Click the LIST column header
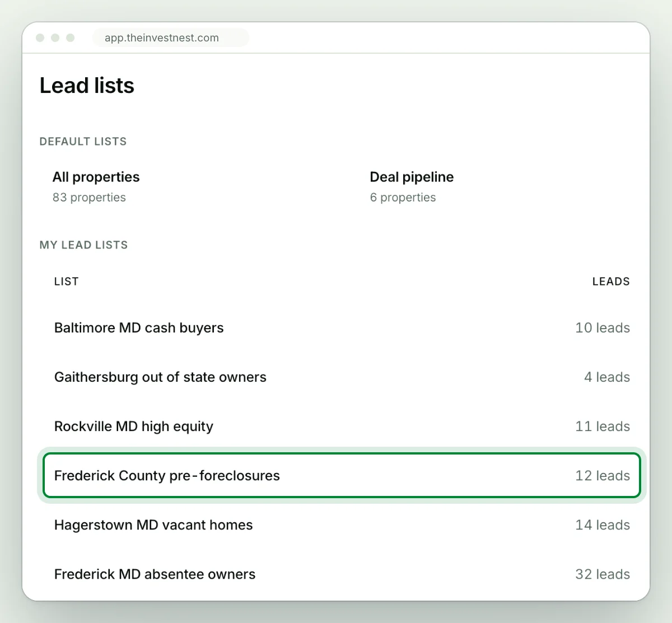Screen dimensions: 672x623 click(x=66, y=282)
